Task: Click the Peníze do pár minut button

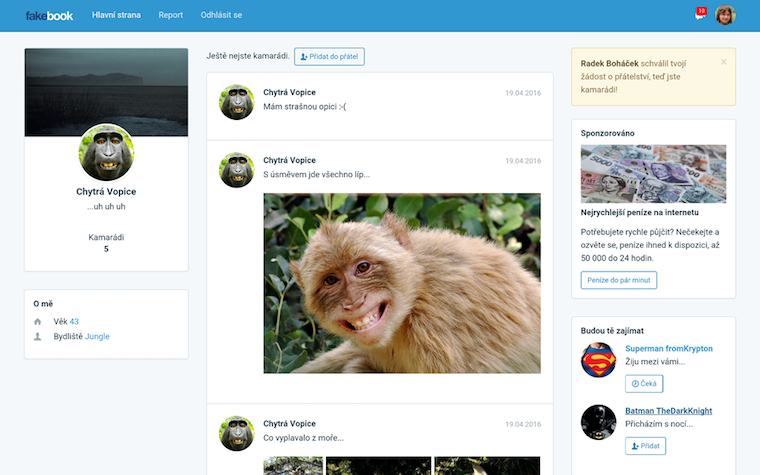Action: tap(618, 280)
